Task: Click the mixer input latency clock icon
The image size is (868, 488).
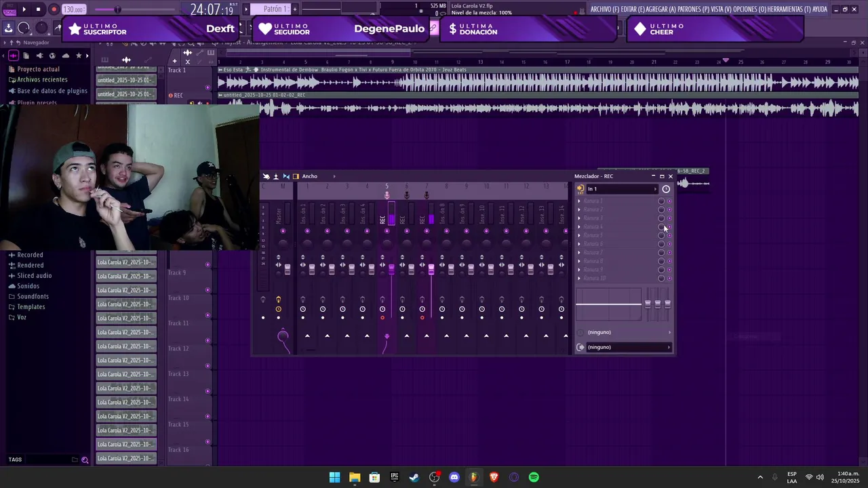Action: pyautogui.click(x=666, y=189)
